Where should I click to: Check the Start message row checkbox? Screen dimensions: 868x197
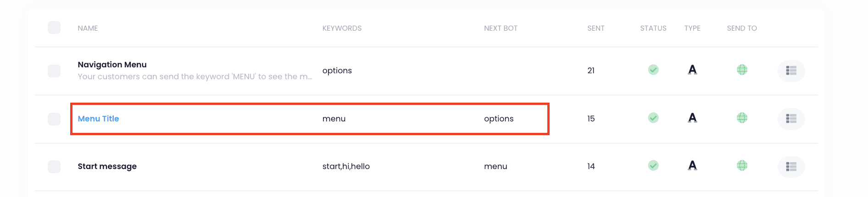tap(54, 167)
